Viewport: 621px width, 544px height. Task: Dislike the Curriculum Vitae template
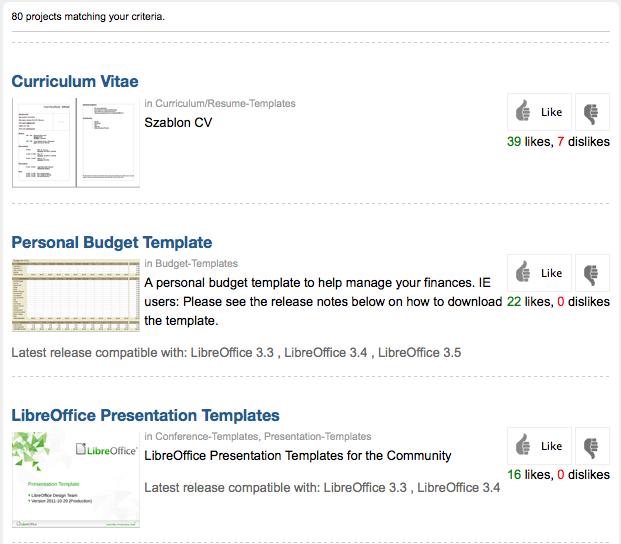click(591, 112)
